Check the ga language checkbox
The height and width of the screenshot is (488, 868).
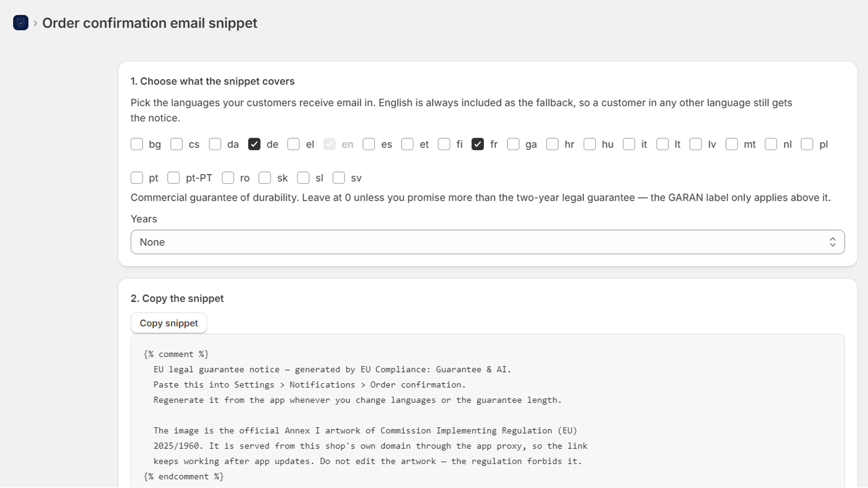[513, 144]
